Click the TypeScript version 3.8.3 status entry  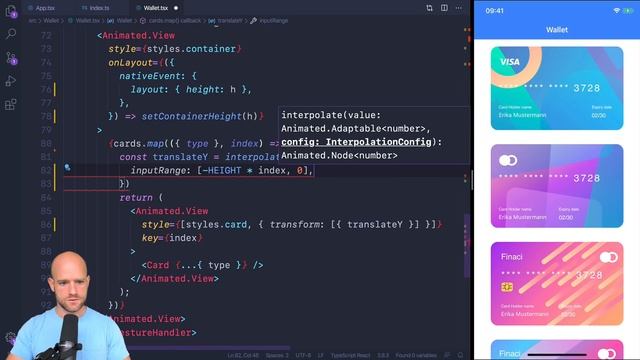(383, 356)
